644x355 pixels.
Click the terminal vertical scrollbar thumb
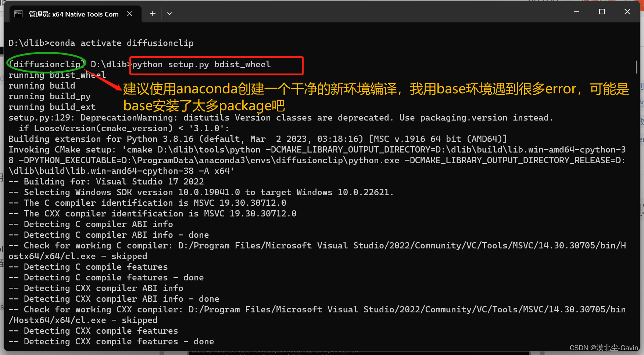(x=637, y=67)
